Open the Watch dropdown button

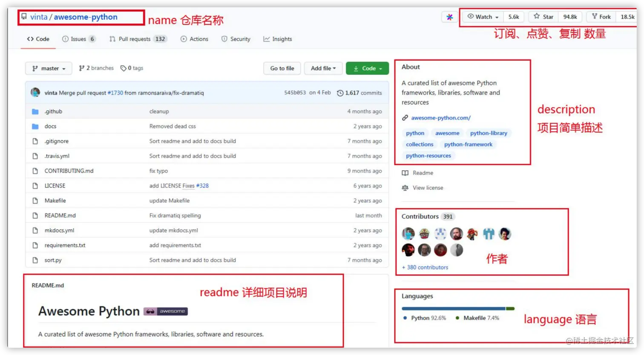483,17
